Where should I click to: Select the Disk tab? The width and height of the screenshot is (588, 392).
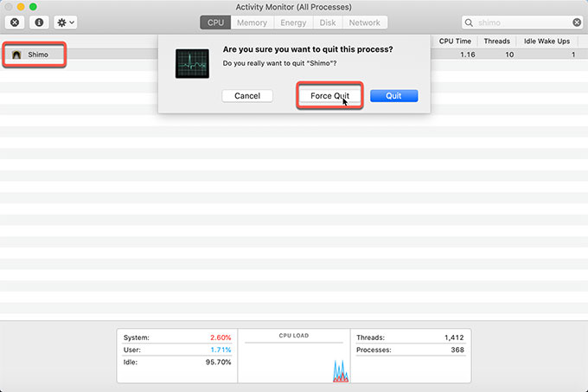tap(328, 23)
